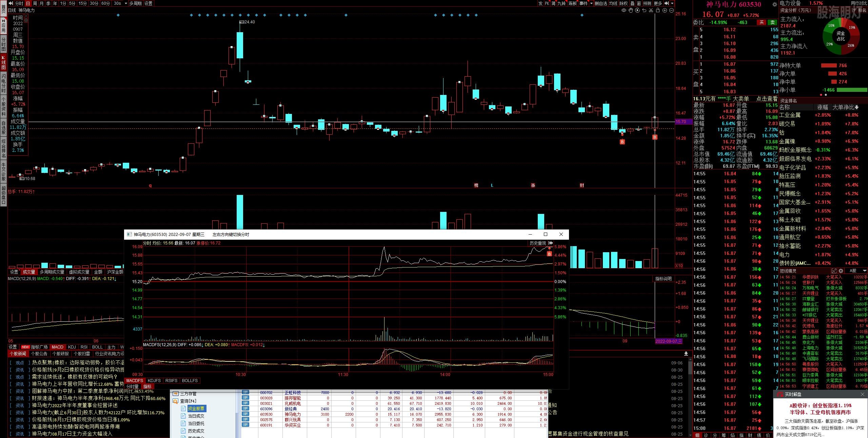The height and width of the screenshot is (438, 868).
Task: Toggle the 连板 overlay button
Action: pyautogui.click(x=572, y=3)
